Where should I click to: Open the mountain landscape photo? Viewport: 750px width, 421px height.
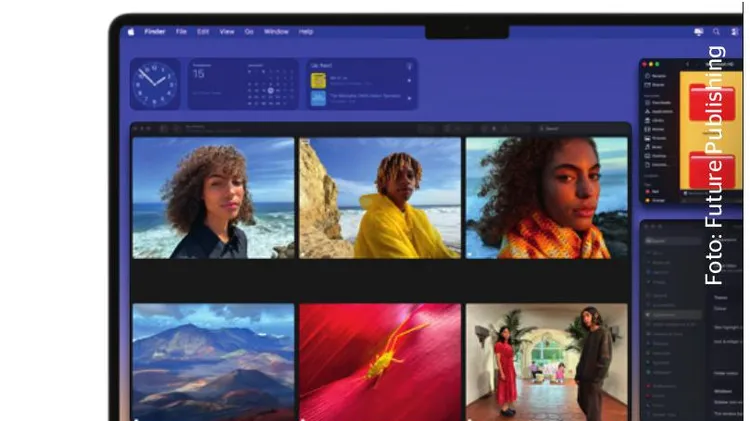(213, 360)
